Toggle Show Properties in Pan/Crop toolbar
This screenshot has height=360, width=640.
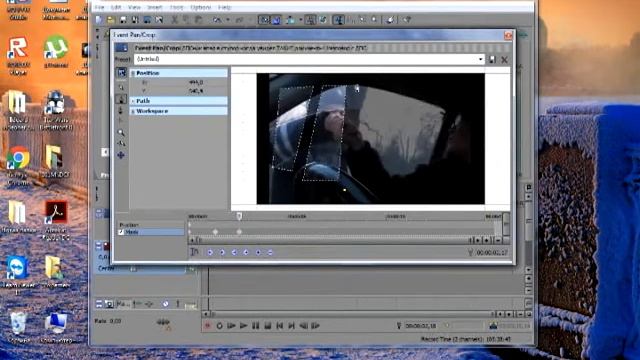[x=121, y=73]
